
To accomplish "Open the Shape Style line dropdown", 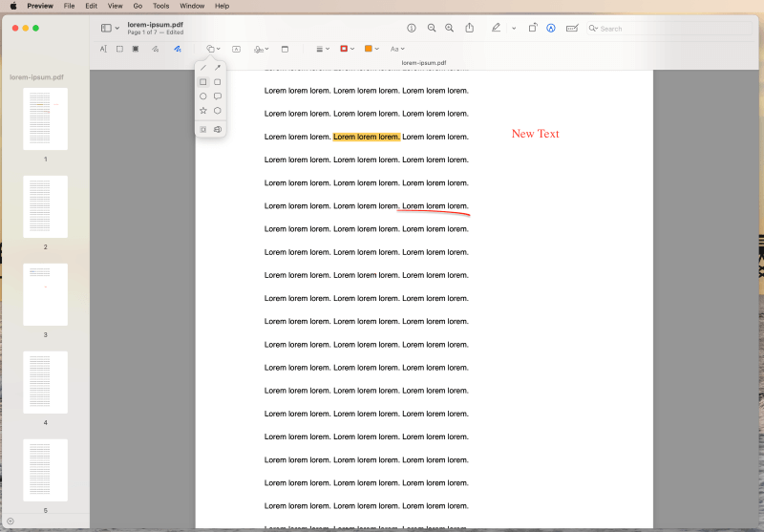I will coord(323,49).
